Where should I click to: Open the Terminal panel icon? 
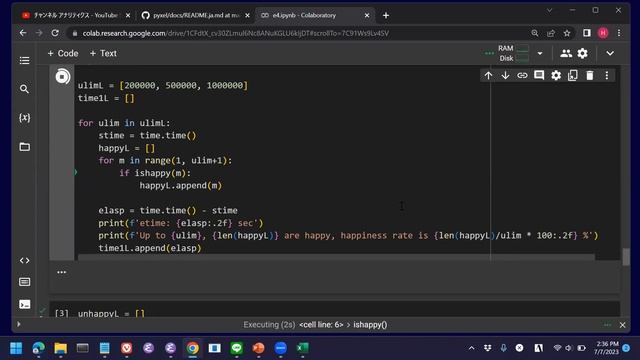pyautogui.click(x=24, y=304)
